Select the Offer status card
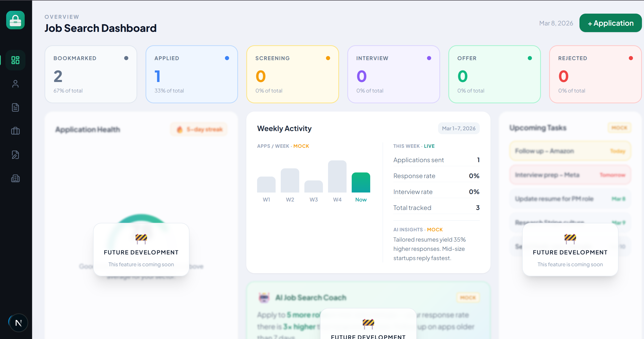The width and height of the screenshot is (644, 339). coord(494,74)
